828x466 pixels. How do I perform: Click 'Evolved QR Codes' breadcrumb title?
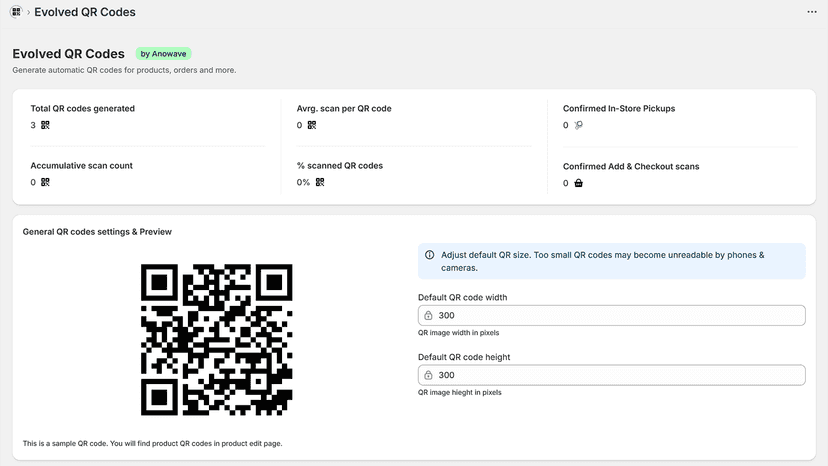[x=85, y=12]
